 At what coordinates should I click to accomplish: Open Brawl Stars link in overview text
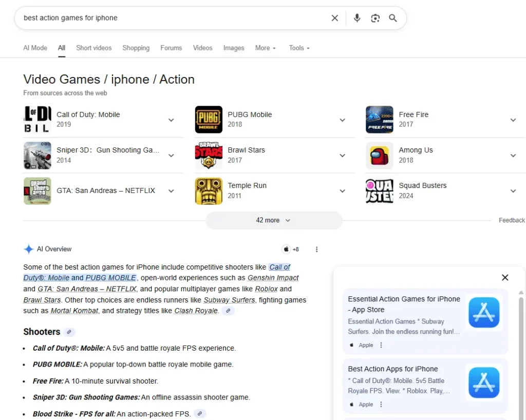click(x=42, y=300)
